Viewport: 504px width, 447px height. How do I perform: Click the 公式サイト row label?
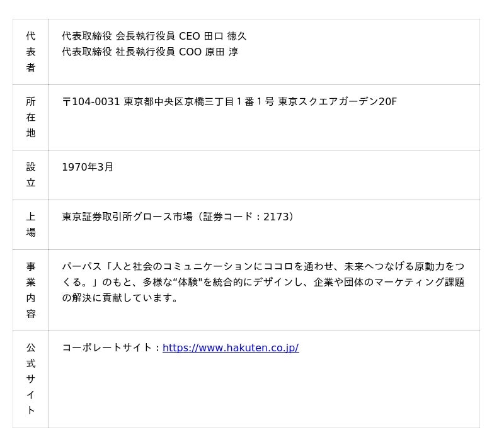[31, 379]
